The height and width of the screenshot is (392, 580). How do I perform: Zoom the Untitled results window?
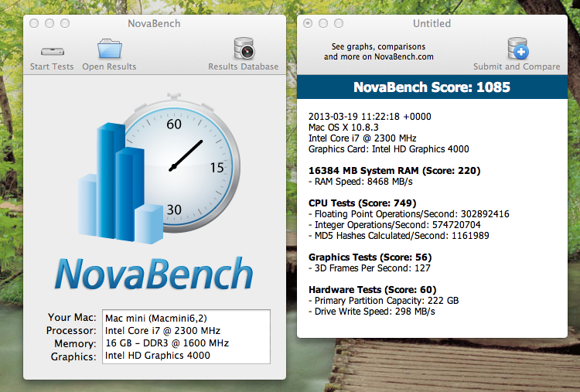point(339,24)
